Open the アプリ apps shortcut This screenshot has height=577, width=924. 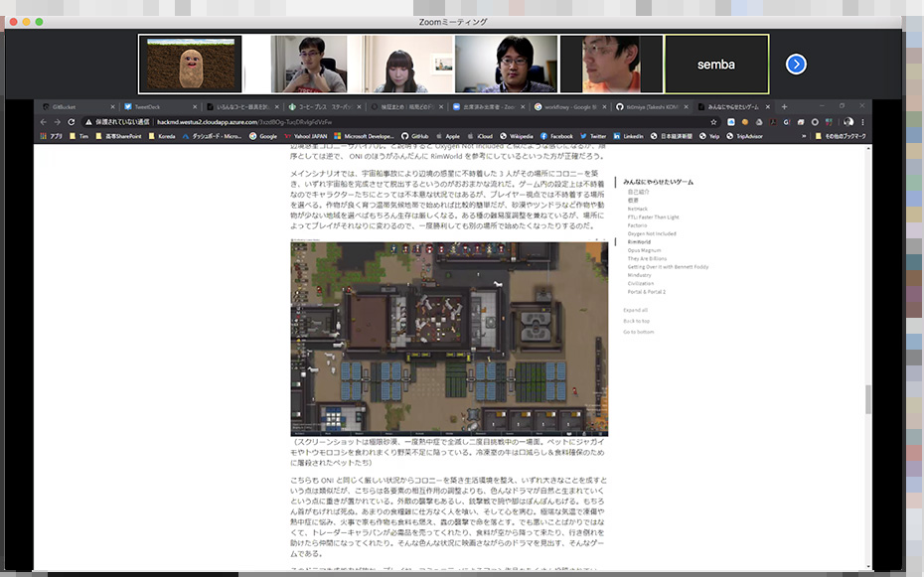point(52,136)
